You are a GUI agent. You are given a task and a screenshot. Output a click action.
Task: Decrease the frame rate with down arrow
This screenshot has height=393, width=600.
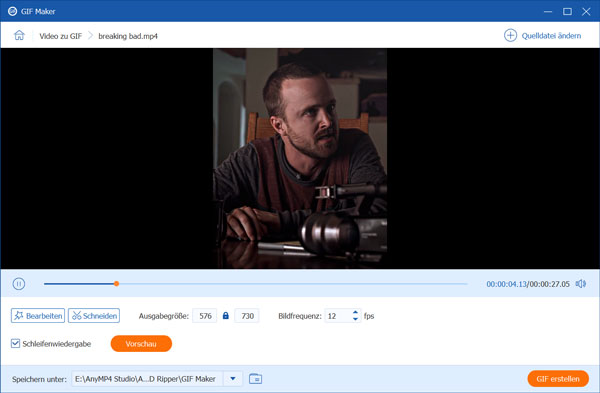point(355,319)
